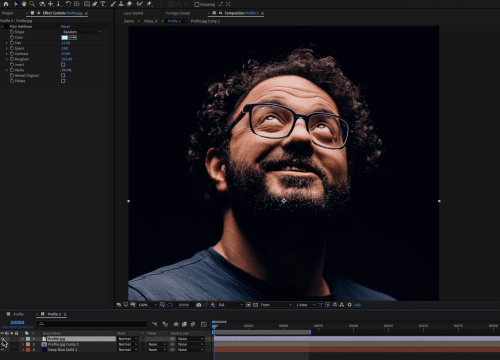The width and height of the screenshot is (500, 360).
Task: Select the Clone Stamp tool
Action: tap(121, 4)
